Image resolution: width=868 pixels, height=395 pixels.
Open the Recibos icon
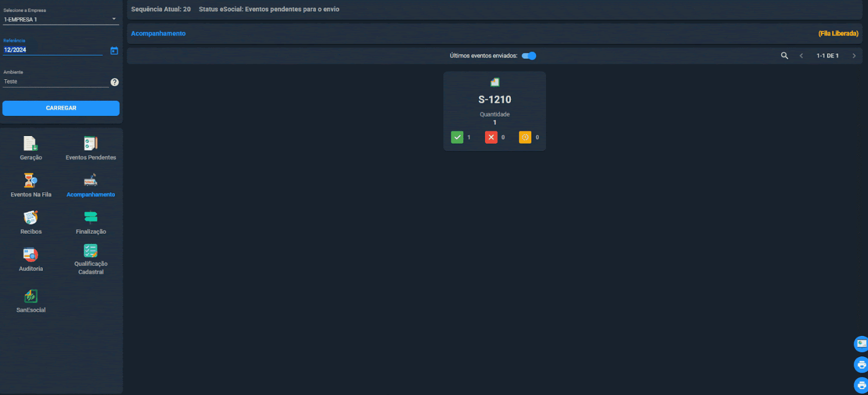click(x=30, y=217)
